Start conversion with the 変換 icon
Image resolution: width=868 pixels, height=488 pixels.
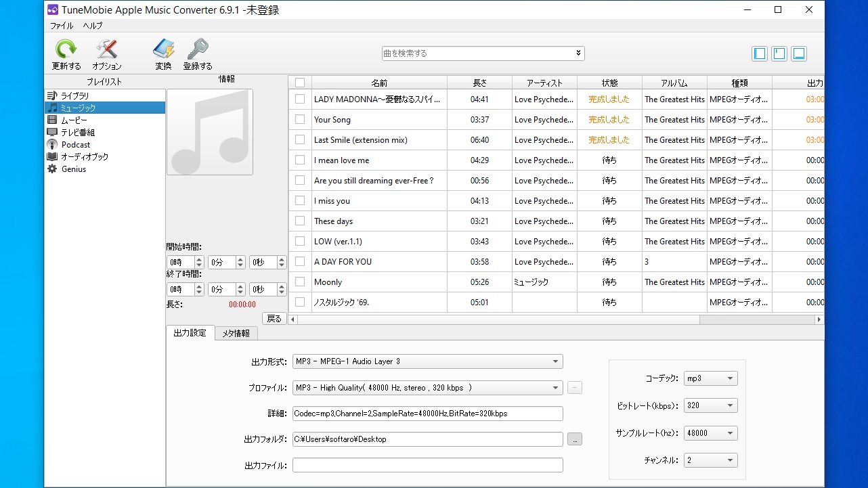(x=163, y=49)
